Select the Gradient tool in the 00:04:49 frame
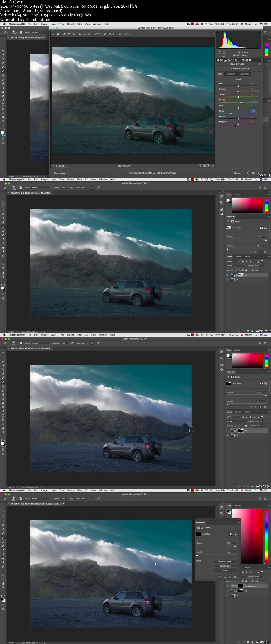Screen dimensions: 271x644 (x=3, y=554)
